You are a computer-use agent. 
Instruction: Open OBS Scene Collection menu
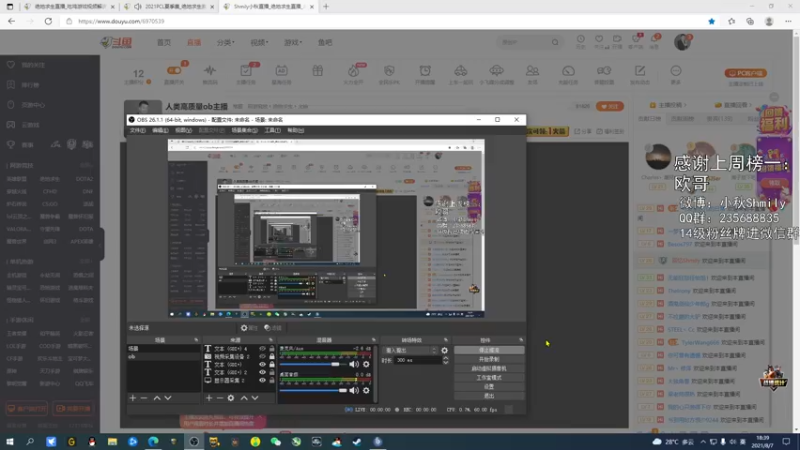(244, 131)
